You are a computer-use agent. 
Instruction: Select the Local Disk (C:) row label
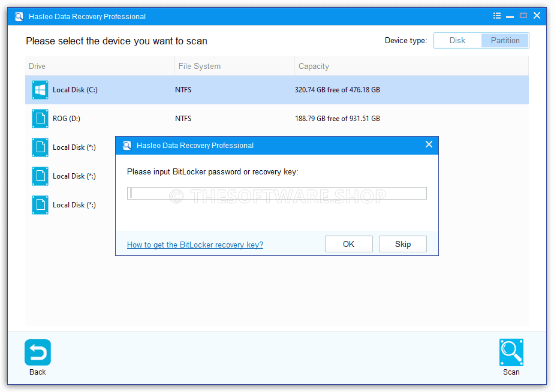[x=75, y=90]
